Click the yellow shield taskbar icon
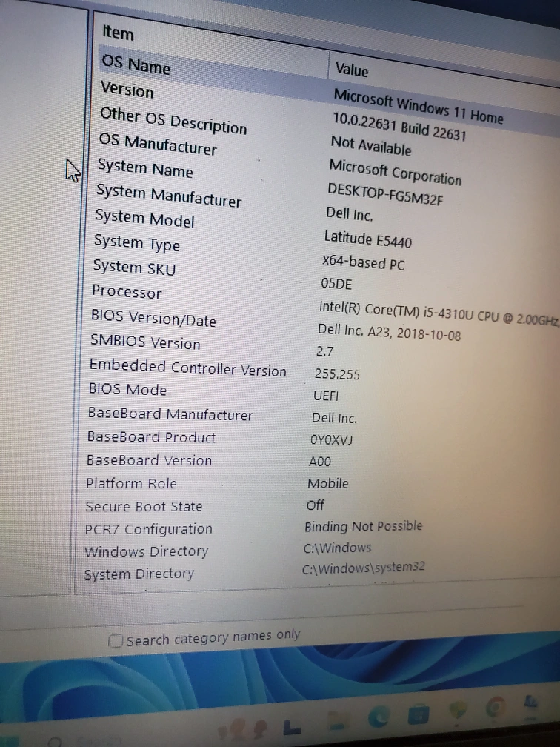The image size is (560, 747). [458, 710]
